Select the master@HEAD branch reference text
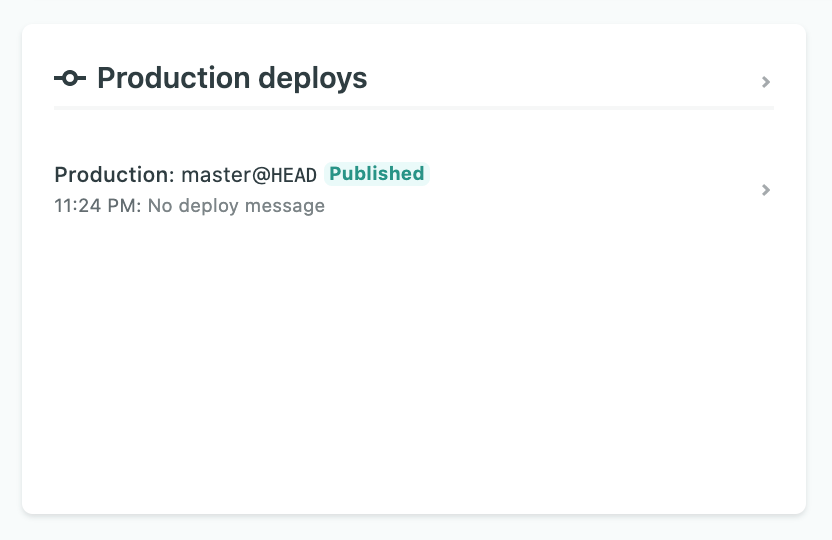This screenshot has height=540, width=832. click(x=249, y=175)
